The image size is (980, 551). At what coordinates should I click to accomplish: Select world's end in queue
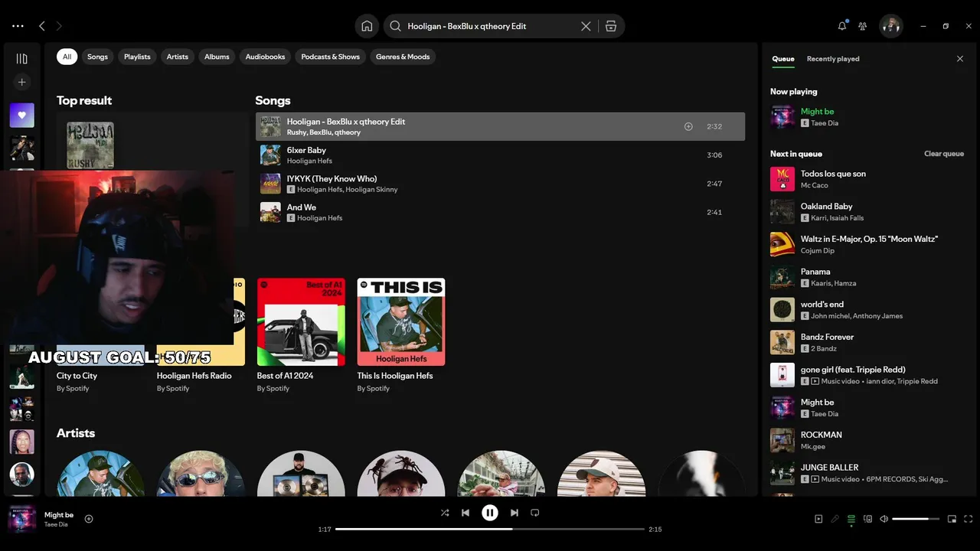(867, 310)
